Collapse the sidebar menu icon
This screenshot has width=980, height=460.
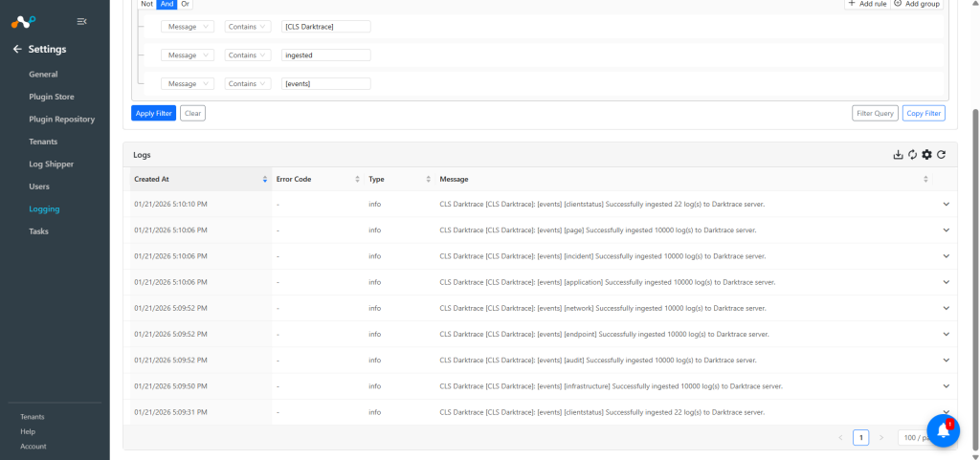[x=81, y=22]
